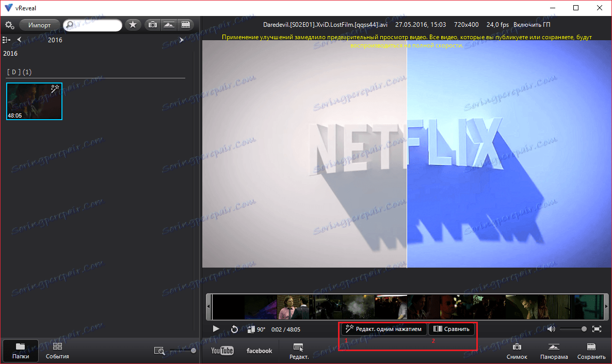The image size is (612, 364).
Task: Click the 720x400 resolution text
Action: pyautogui.click(x=466, y=25)
